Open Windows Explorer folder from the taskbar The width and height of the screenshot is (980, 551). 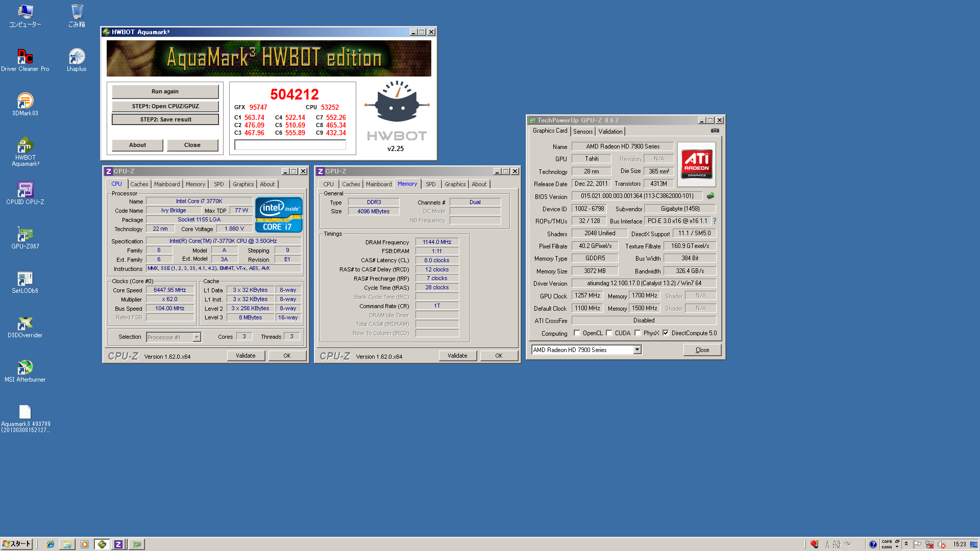tap(67, 544)
